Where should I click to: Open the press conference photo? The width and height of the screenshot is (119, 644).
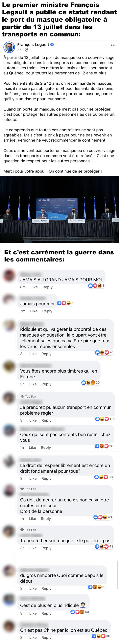pos(59,210)
